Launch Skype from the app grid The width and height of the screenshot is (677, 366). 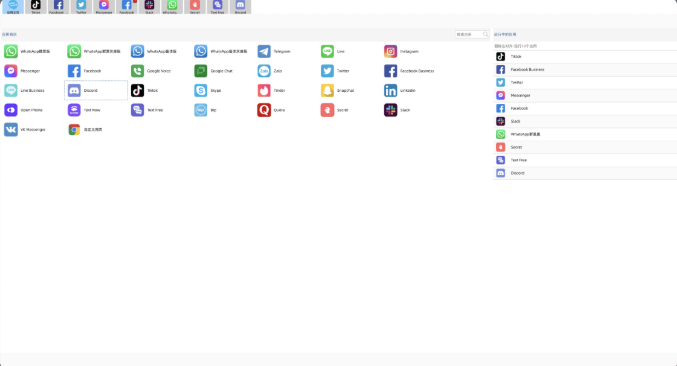click(208, 91)
